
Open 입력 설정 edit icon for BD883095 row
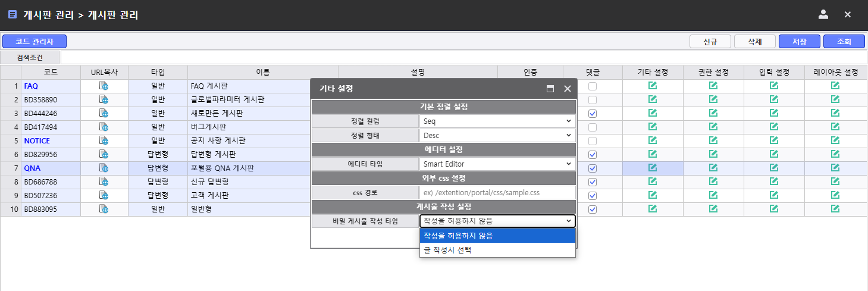(x=774, y=209)
